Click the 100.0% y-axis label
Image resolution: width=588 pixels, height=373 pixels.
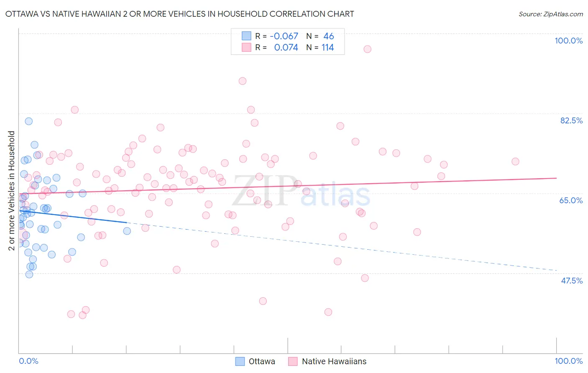pos(569,41)
